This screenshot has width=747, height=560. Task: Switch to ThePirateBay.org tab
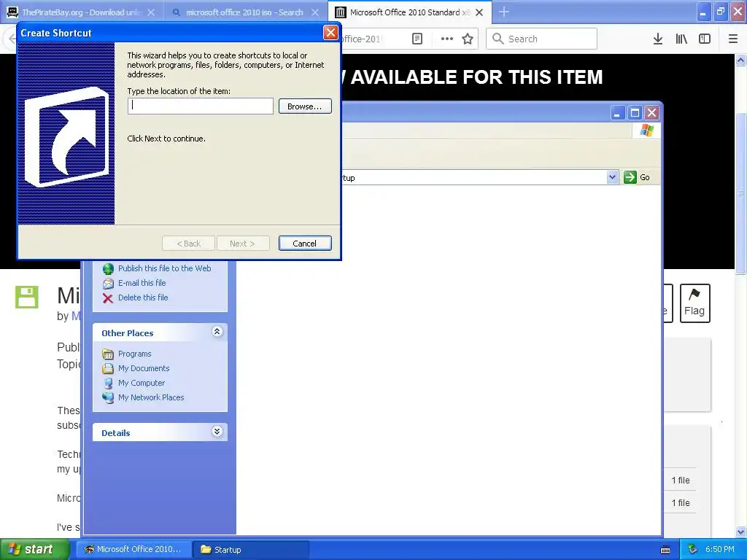(x=80, y=12)
